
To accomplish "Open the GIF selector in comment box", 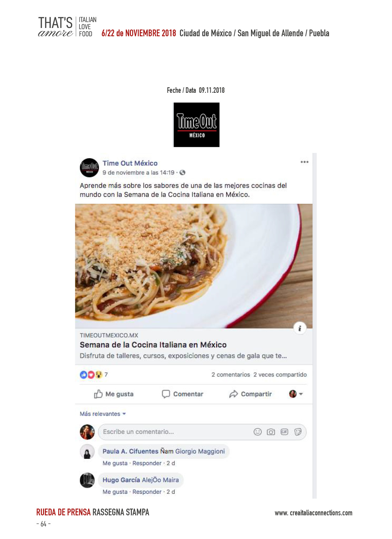I will [x=284, y=432].
